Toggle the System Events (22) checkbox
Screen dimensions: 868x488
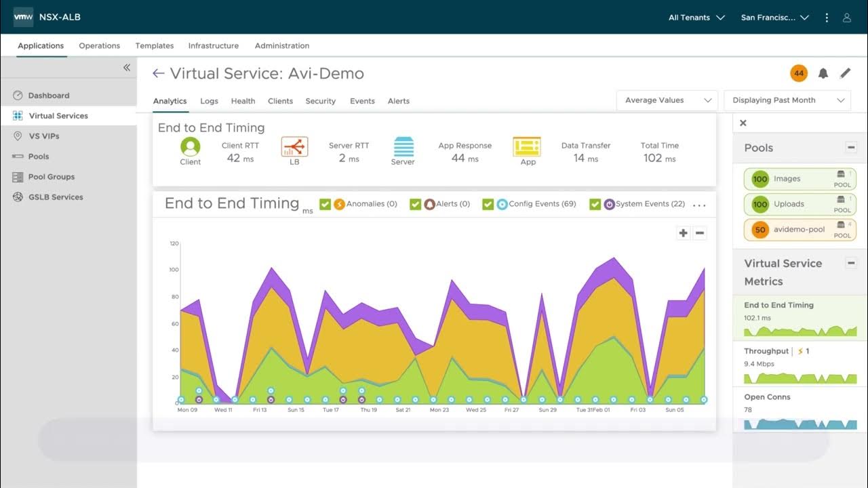point(595,204)
